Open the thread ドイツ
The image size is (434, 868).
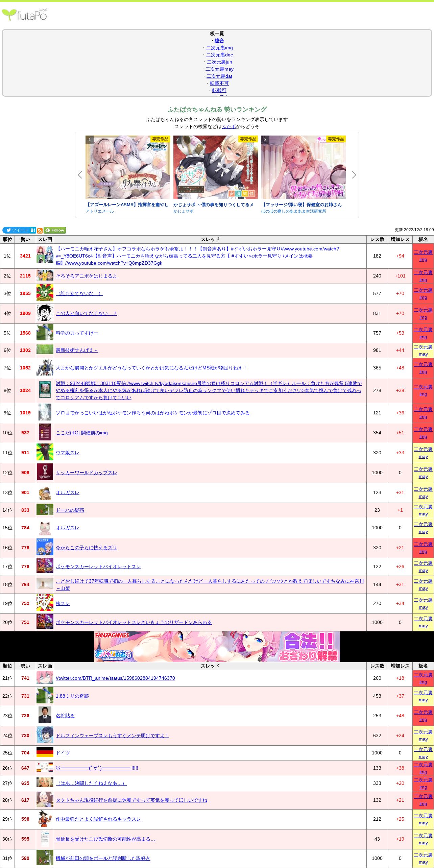pyautogui.click(x=63, y=753)
